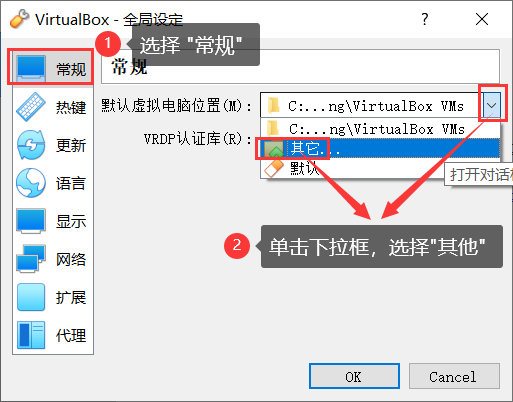This screenshot has height=402, width=513.
Task: Pick the C:...ng\VirtualBox VMs dropdown entry
Action: 380,129
